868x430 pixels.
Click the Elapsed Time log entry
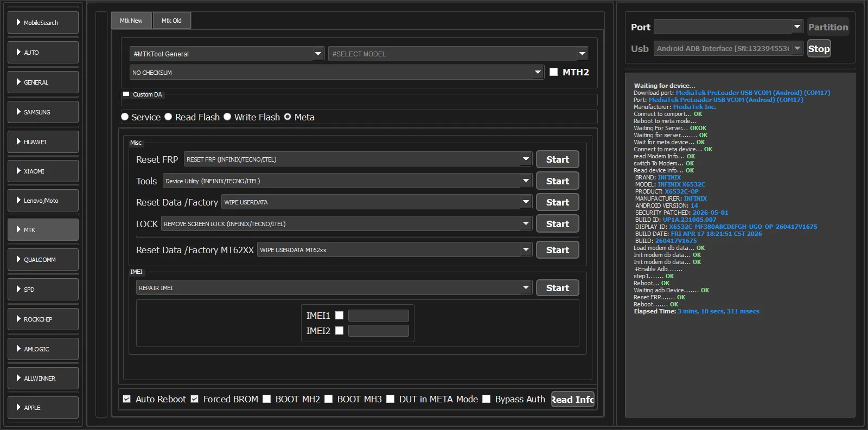point(697,311)
